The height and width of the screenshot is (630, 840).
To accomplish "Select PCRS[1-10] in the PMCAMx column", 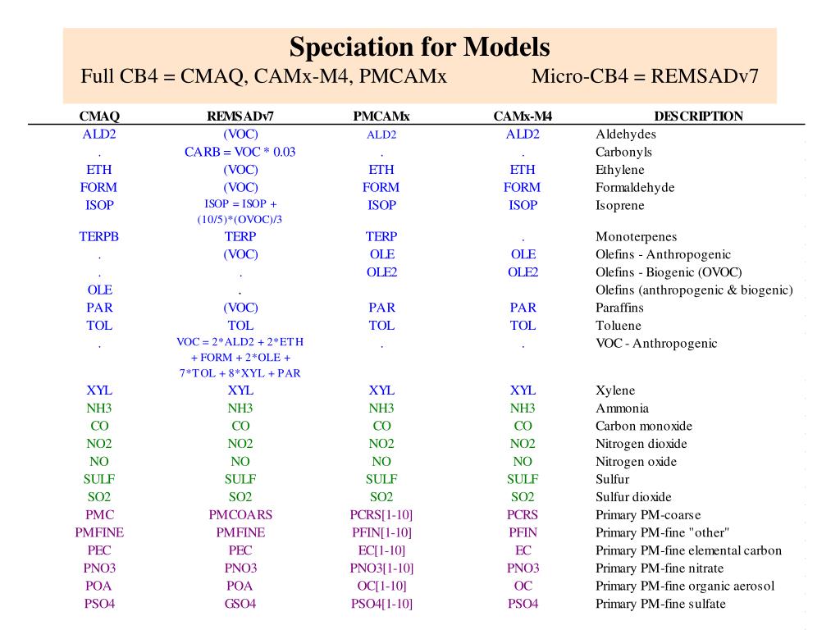I will (x=381, y=515).
